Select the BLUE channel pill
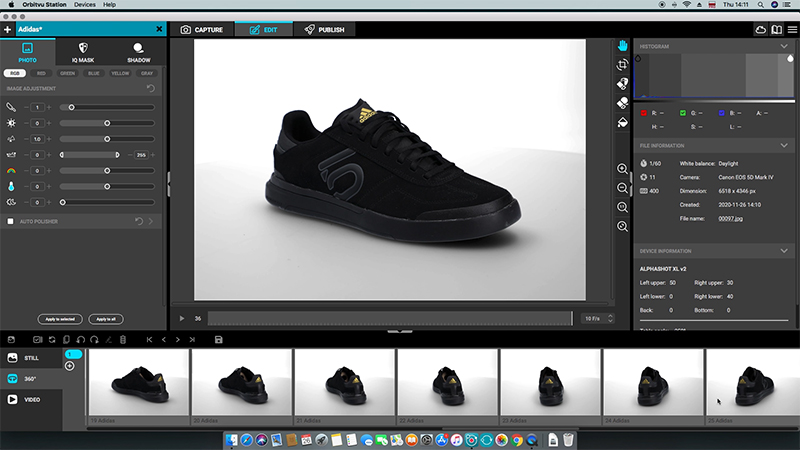The height and width of the screenshot is (450, 800). (94, 73)
